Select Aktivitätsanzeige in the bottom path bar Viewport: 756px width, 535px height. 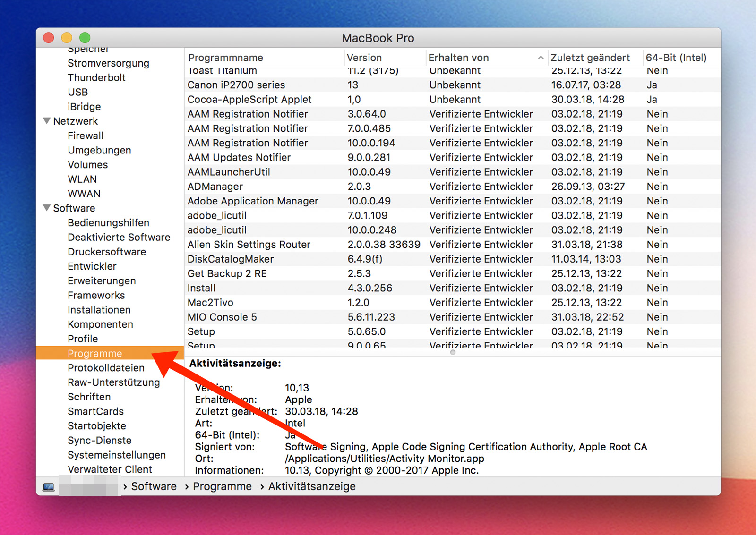[312, 486]
